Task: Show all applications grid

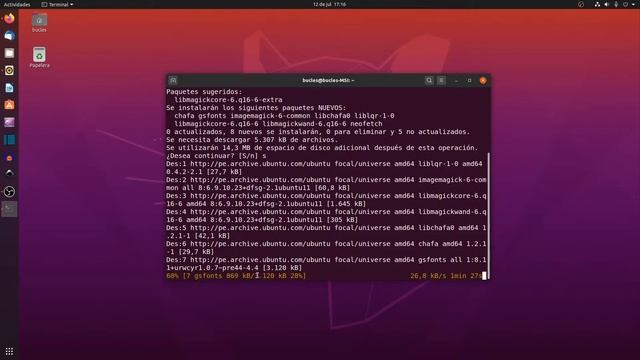Action: coord(9,351)
